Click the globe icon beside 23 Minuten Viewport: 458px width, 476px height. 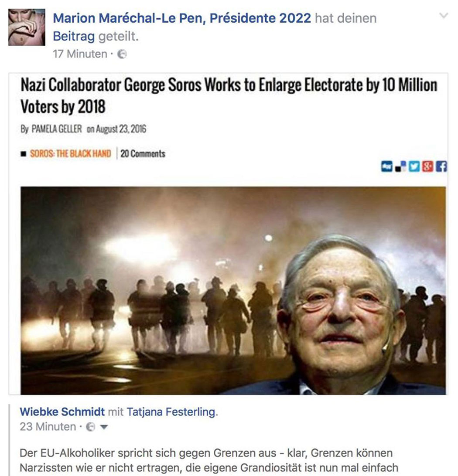[90, 427]
